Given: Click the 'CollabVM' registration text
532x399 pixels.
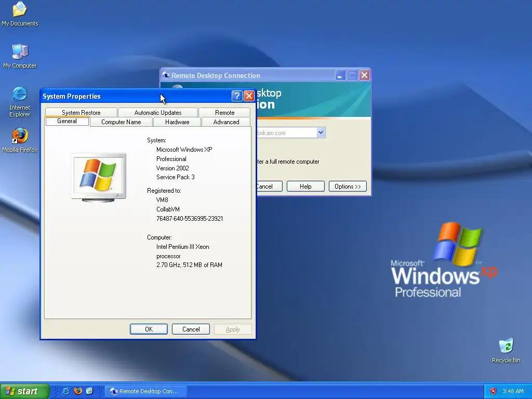Looking at the screenshot, I should click(168, 209).
